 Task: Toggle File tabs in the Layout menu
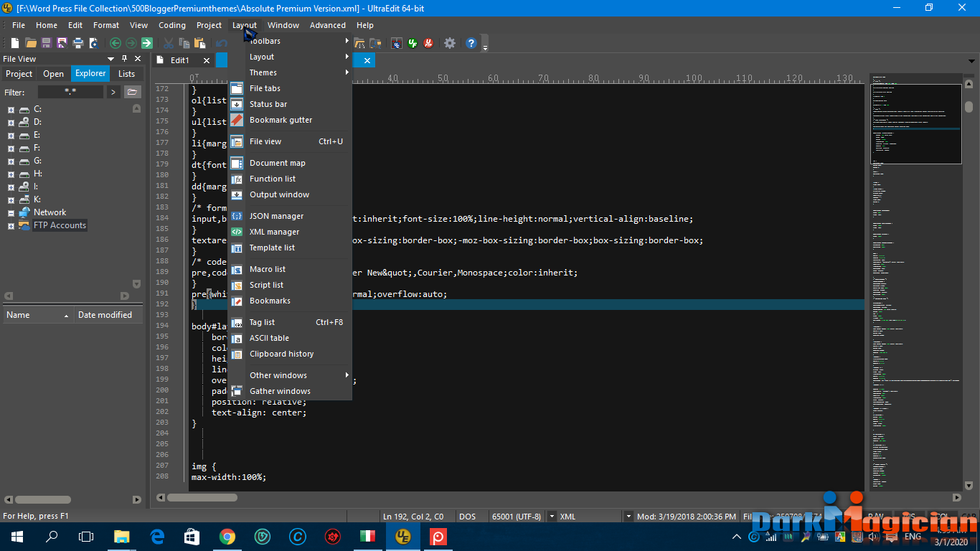(x=290, y=88)
